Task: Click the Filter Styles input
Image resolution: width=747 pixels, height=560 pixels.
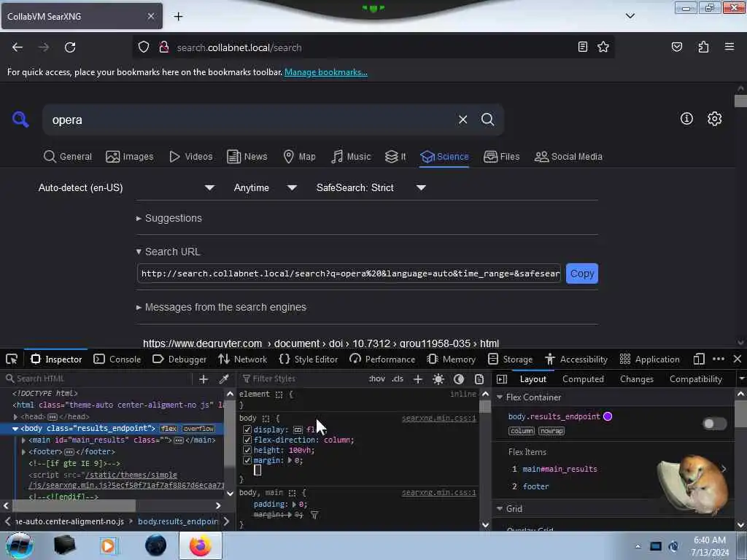Action: click(x=303, y=378)
